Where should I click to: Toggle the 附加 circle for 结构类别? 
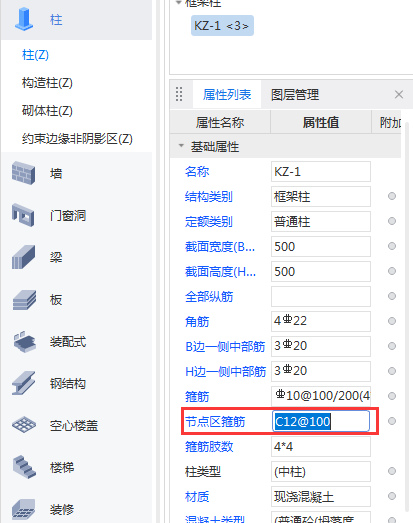coord(392,196)
